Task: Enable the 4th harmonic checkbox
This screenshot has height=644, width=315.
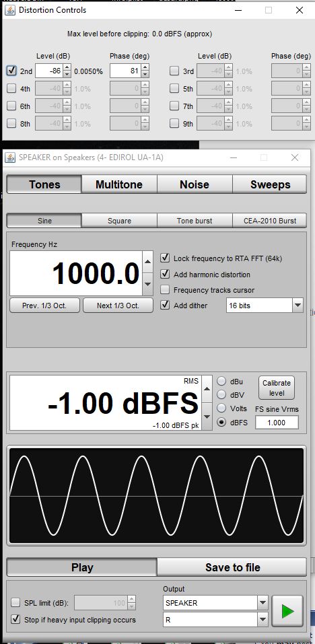Action: coord(11,88)
